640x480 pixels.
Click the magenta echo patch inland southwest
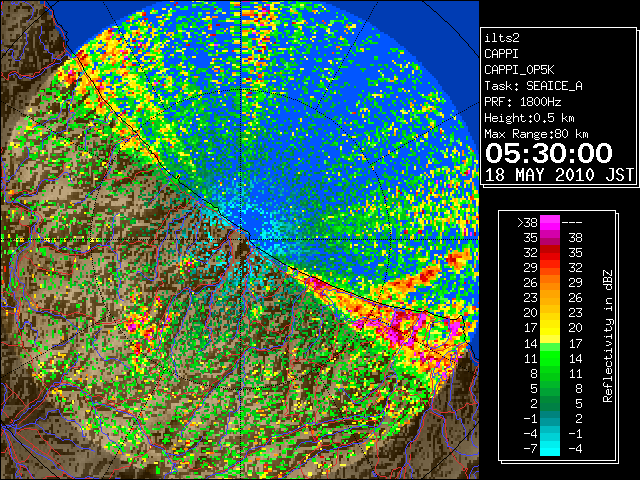pyautogui.click(x=134, y=327)
